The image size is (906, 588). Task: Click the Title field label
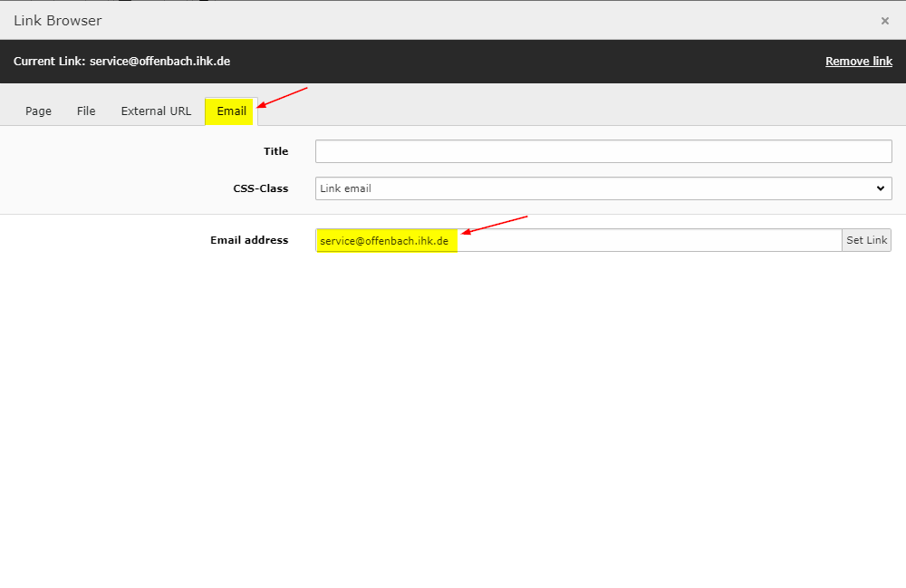pyautogui.click(x=275, y=151)
